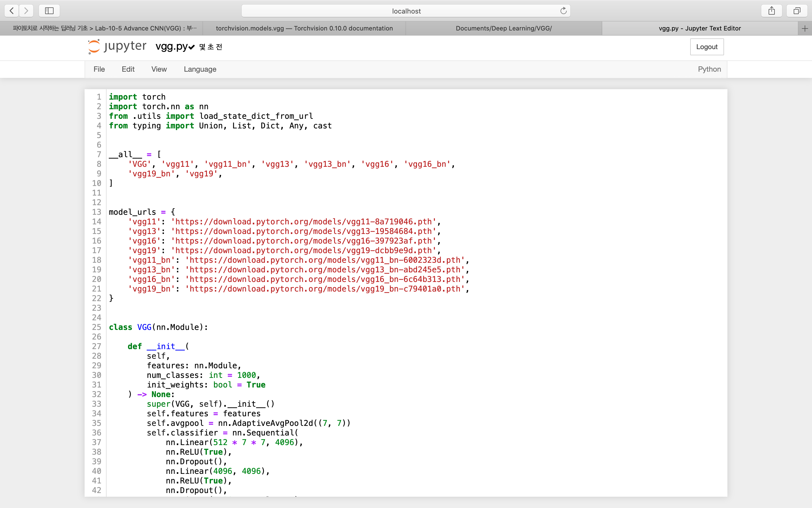This screenshot has width=812, height=508.
Task: Click the last-saved timestamp text
Action: click(x=211, y=47)
